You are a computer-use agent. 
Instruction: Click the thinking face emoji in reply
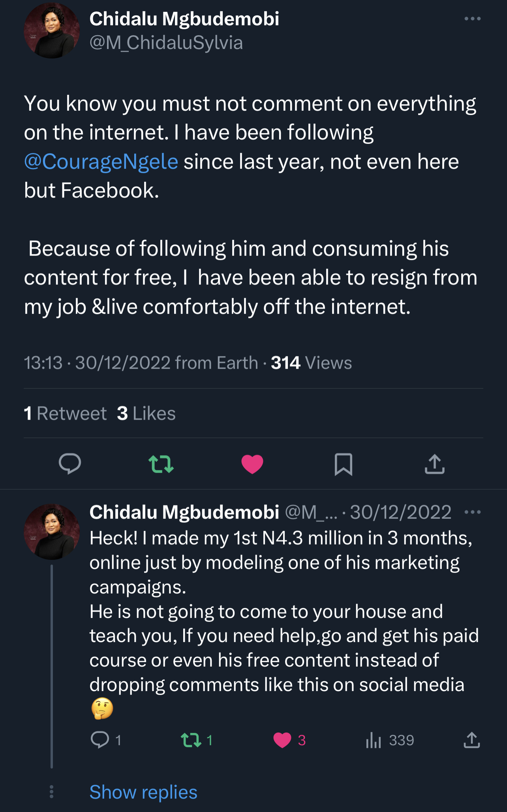[x=102, y=709]
